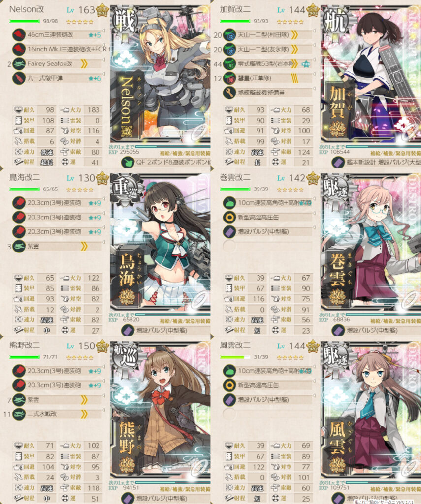The height and width of the screenshot is (504, 421).
Task: Click the Nelson改 battleship card portrait
Action: click(160, 74)
